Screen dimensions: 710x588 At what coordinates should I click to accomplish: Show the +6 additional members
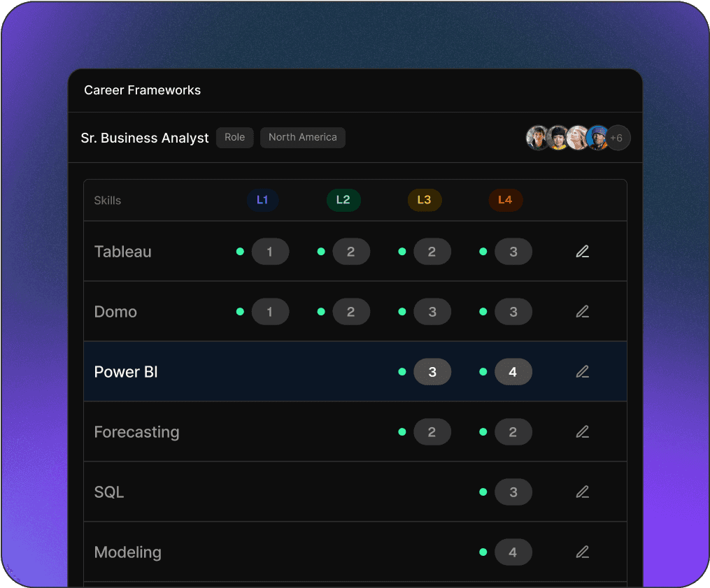(x=617, y=138)
